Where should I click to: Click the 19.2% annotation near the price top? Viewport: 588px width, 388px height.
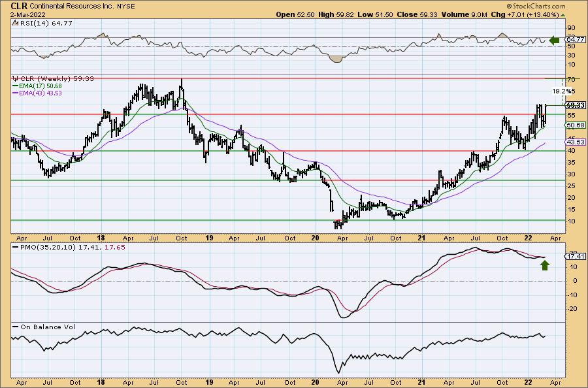(x=563, y=91)
